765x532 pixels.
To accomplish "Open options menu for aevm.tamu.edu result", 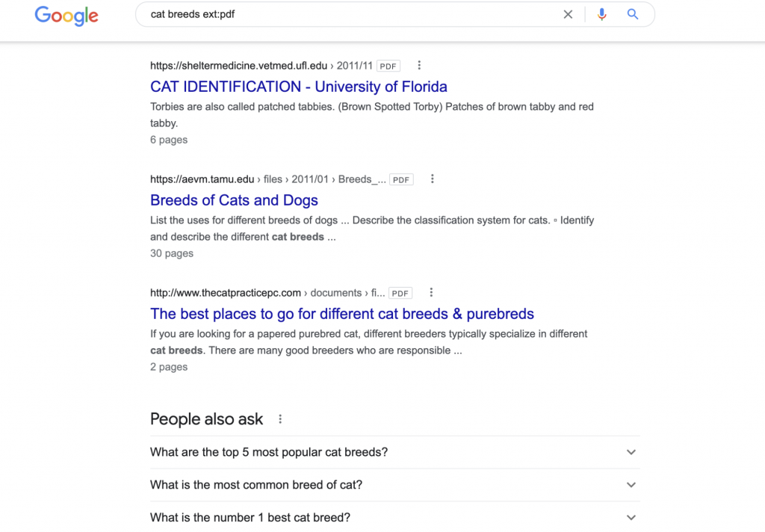I will (433, 179).
